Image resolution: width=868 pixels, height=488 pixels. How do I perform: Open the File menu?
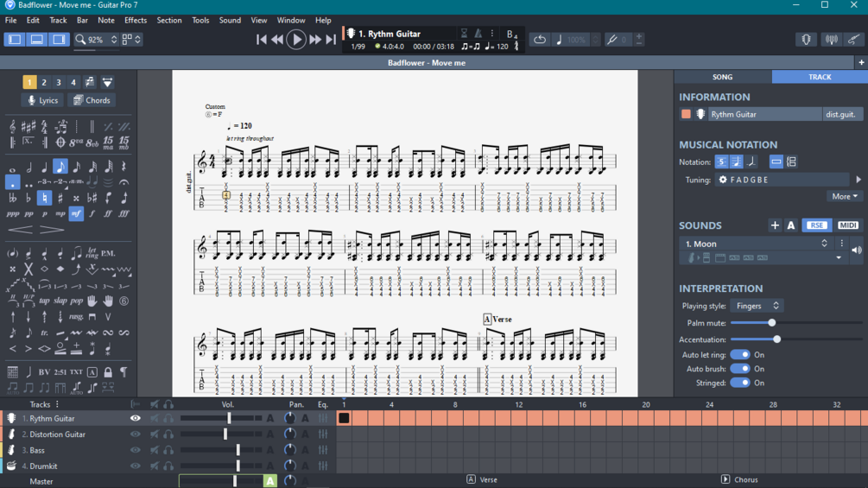tap(10, 20)
